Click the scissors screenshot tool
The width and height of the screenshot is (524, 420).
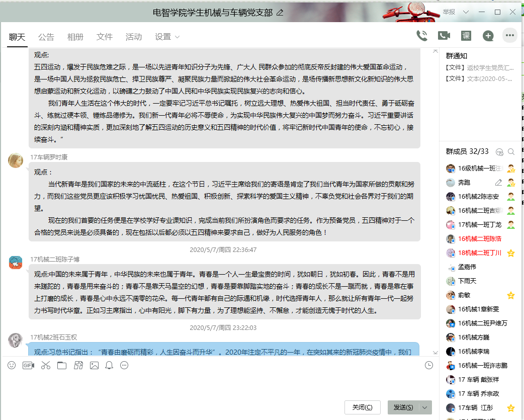point(46,365)
